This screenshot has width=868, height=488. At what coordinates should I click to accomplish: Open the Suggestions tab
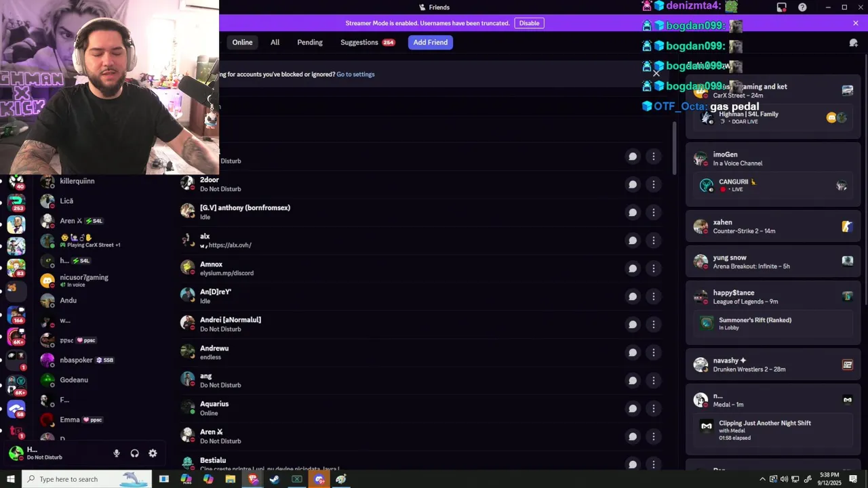(x=368, y=42)
